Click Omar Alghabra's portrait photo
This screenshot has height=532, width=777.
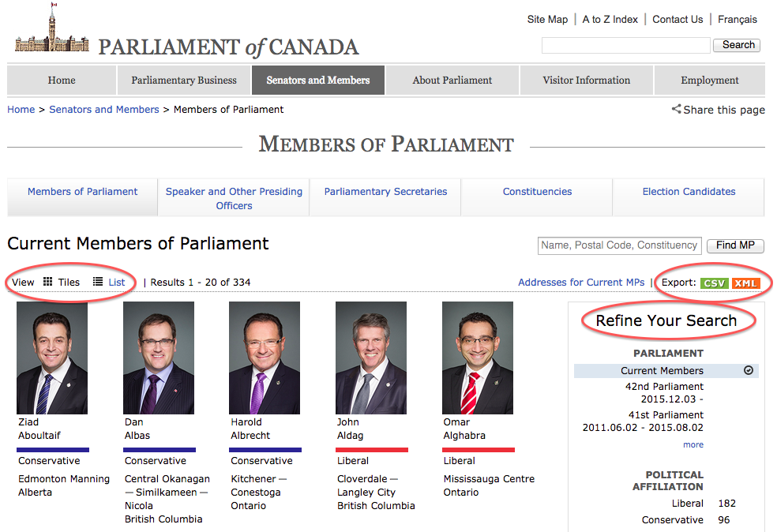478,358
